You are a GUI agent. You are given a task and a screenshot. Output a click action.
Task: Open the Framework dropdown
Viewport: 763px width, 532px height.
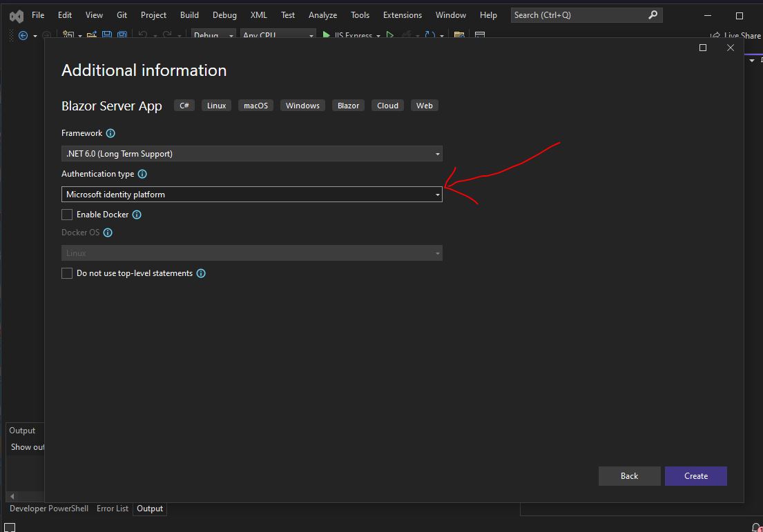(x=252, y=154)
